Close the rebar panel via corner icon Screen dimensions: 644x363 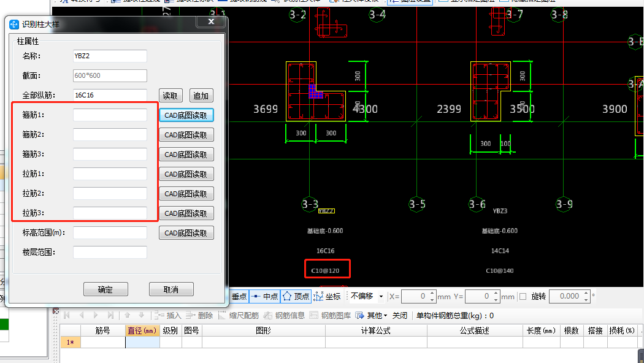click(56, 311)
